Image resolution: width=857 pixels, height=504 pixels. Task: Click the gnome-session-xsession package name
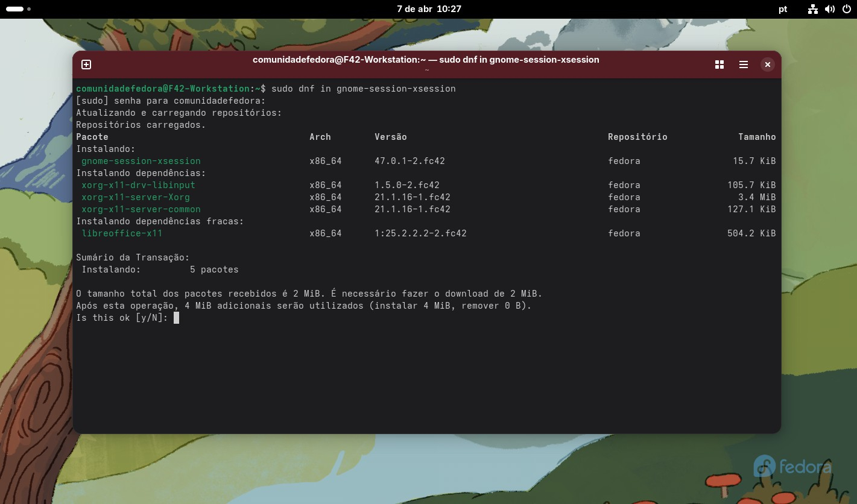(x=141, y=161)
